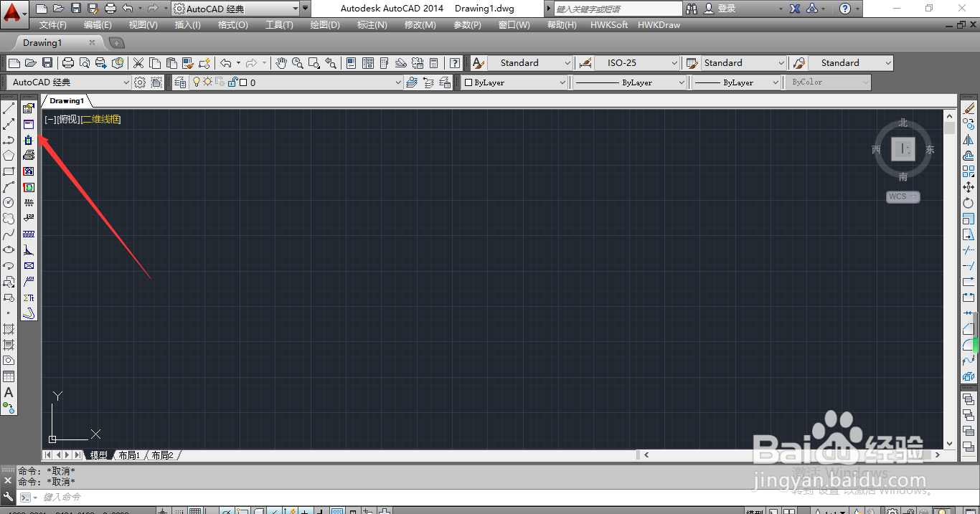Select the Circle tool
Image resolution: width=980 pixels, height=514 pixels.
click(9, 203)
